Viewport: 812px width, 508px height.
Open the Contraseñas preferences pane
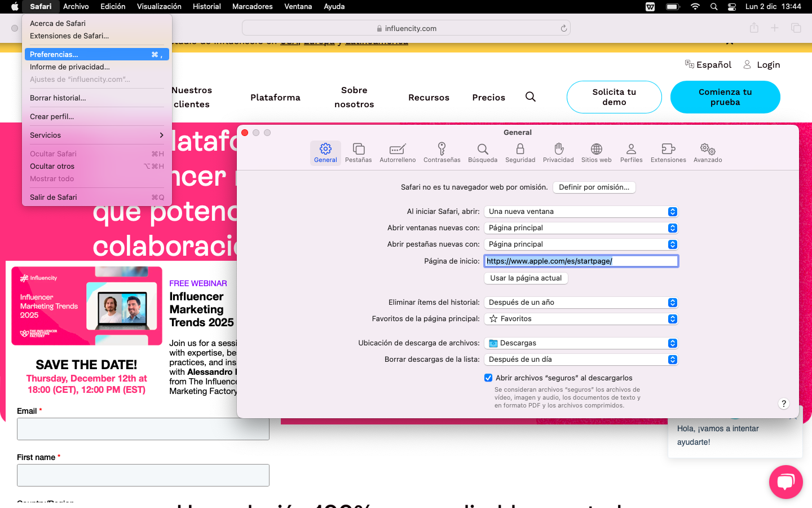point(442,153)
